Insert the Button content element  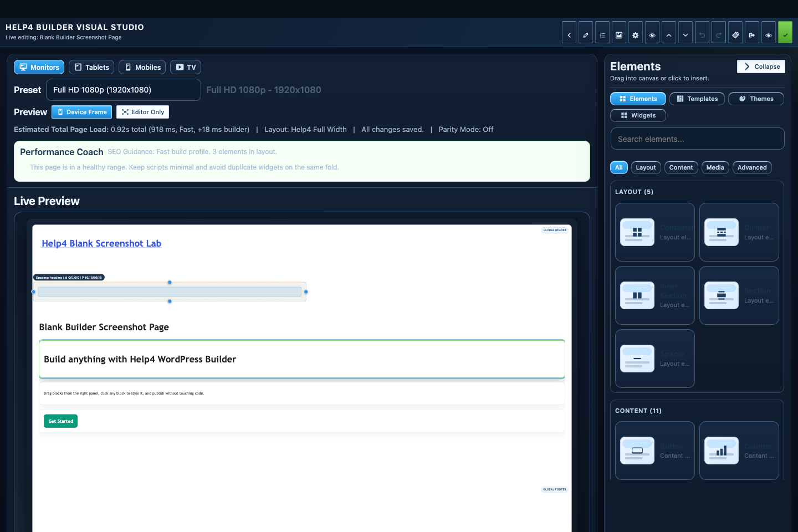pos(655,451)
